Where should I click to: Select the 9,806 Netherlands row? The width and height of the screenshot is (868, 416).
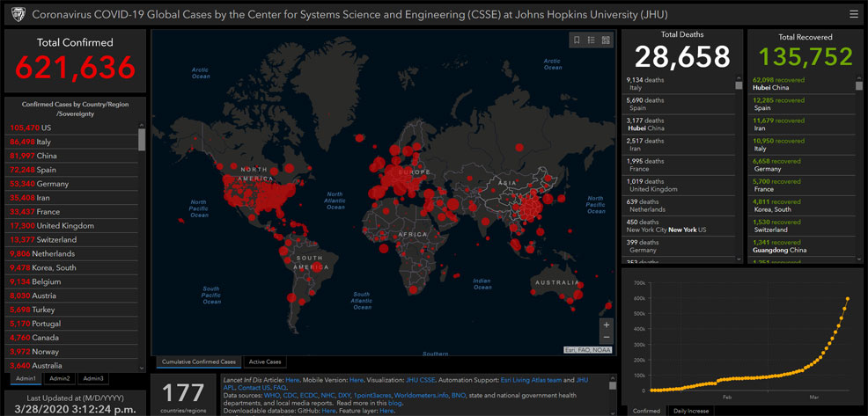(71, 254)
